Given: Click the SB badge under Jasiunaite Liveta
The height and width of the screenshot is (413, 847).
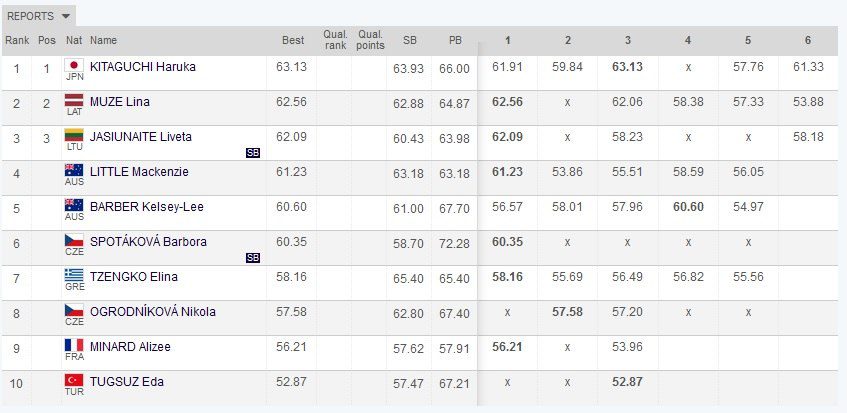Looking at the screenshot, I should (x=253, y=153).
